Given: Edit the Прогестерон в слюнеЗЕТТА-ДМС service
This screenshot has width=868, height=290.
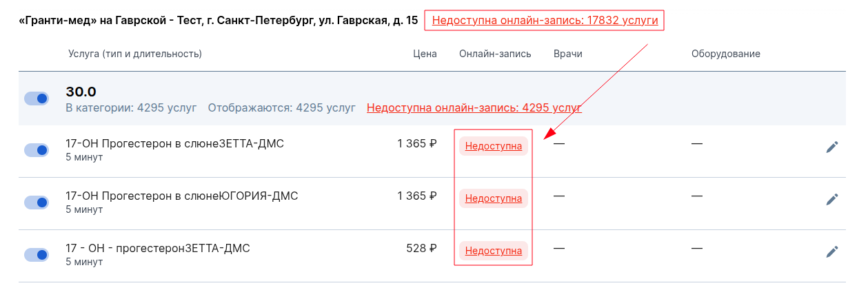Looking at the screenshot, I should pos(832,147).
